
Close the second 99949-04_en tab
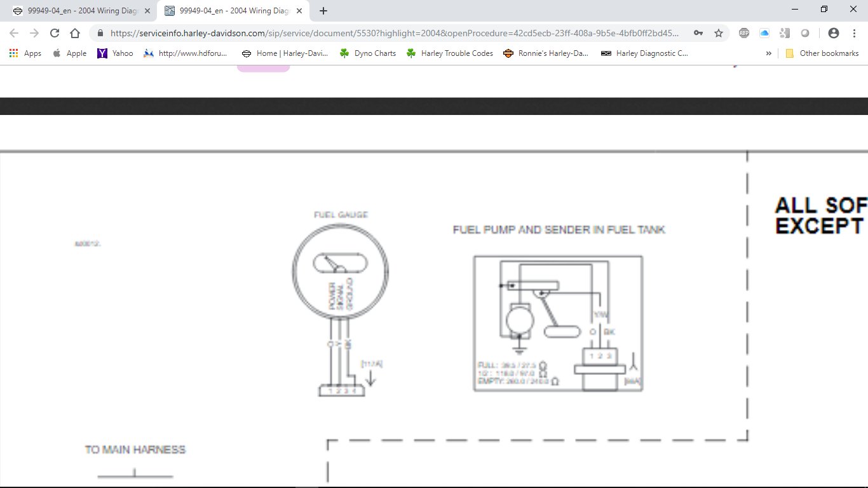pyautogui.click(x=299, y=11)
